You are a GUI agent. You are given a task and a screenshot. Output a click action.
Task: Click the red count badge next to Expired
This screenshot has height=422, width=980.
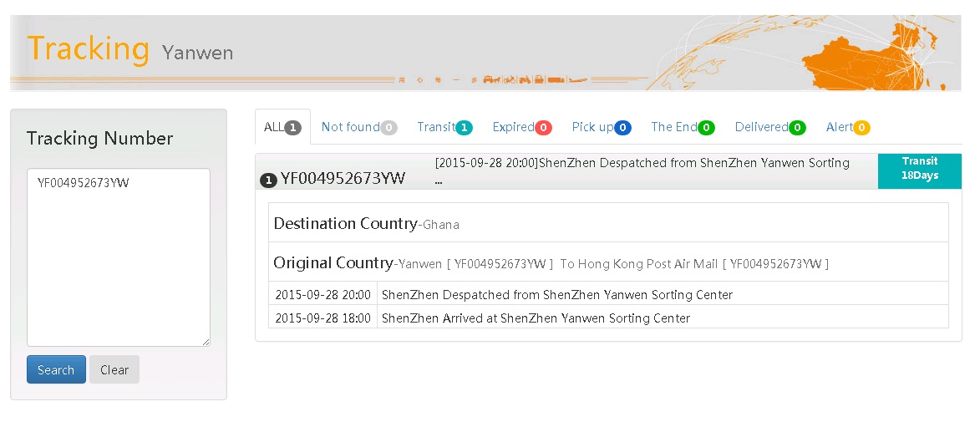543,128
